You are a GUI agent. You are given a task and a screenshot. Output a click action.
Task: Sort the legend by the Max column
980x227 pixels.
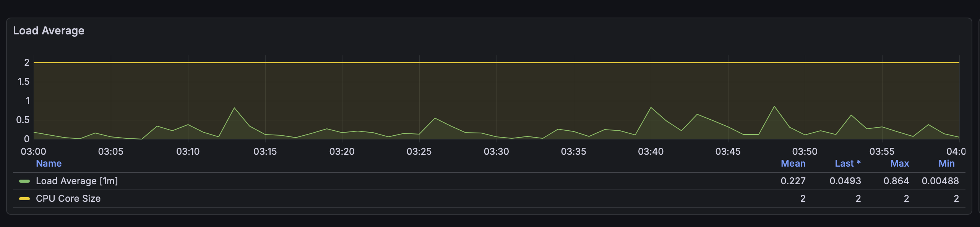click(900, 164)
